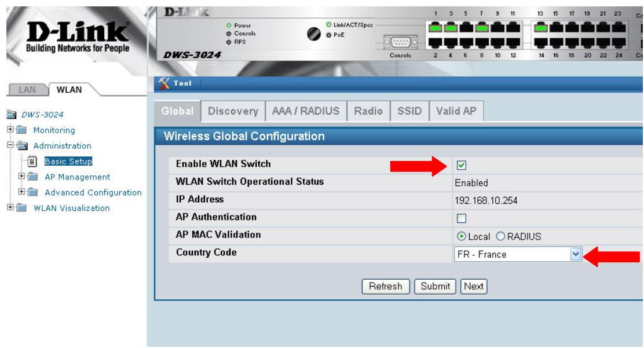Image resolution: width=644 pixels, height=348 pixels.
Task: Click switch port 3 on device panel
Action: tap(451, 28)
